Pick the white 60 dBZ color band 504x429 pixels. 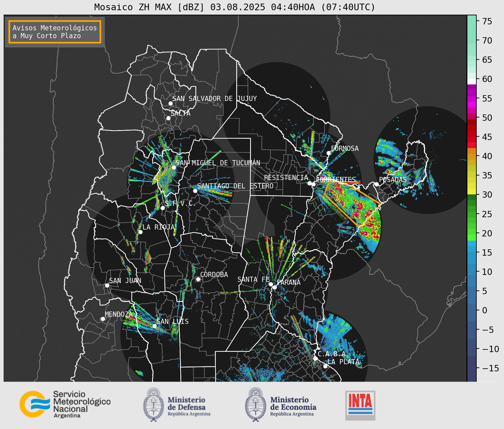coord(472,81)
